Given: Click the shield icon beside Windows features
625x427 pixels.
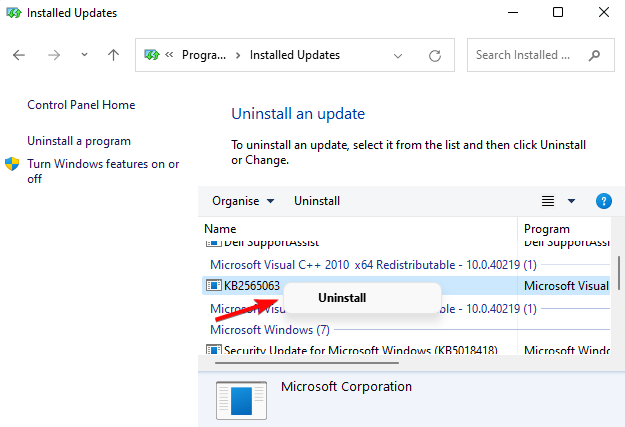Looking at the screenshot, I should 12,164.
